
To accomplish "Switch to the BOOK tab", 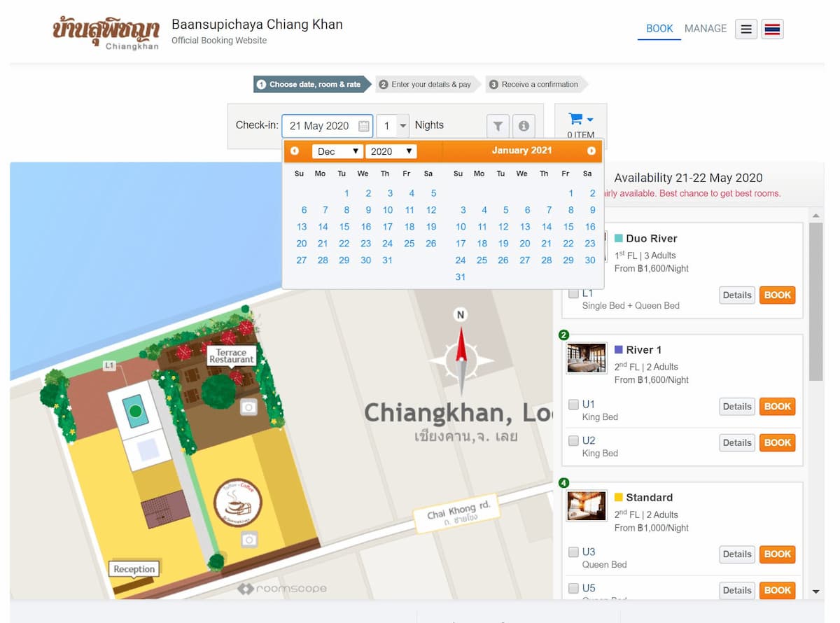I will 659,29.
